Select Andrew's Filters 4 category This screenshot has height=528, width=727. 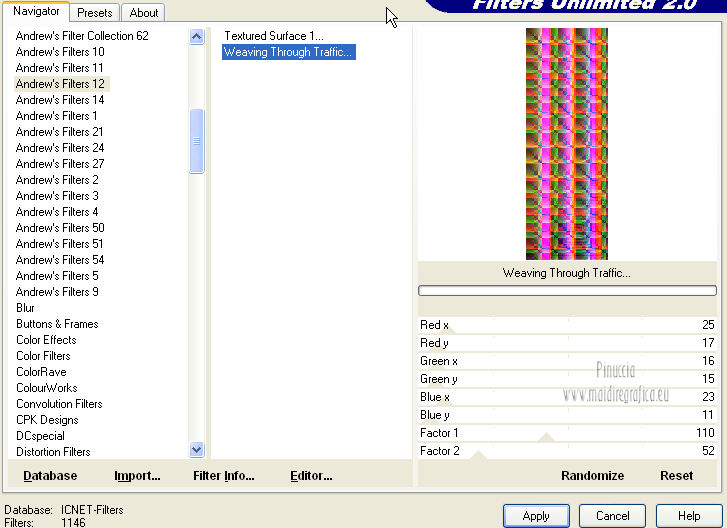click(x=57, y=212)
